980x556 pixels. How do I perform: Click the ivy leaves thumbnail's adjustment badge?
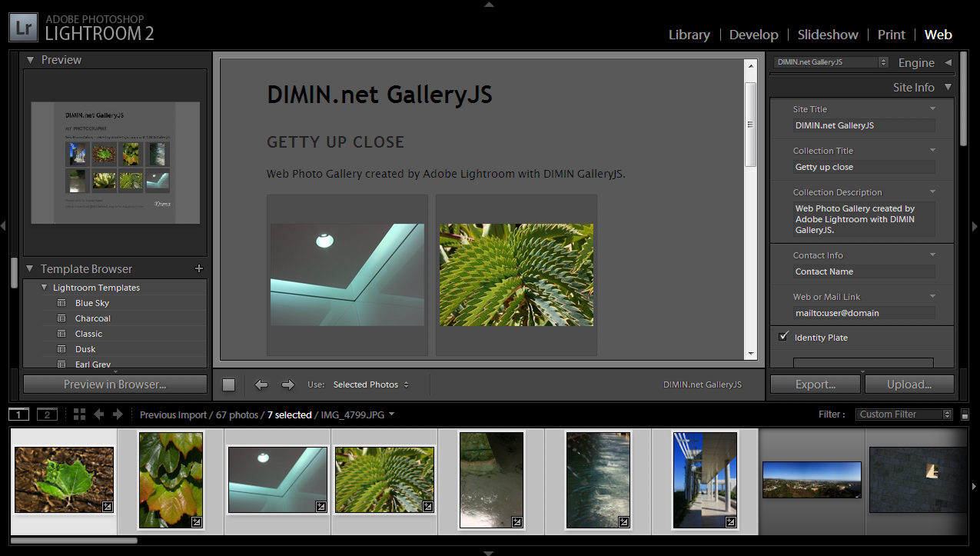coord(197,521)
